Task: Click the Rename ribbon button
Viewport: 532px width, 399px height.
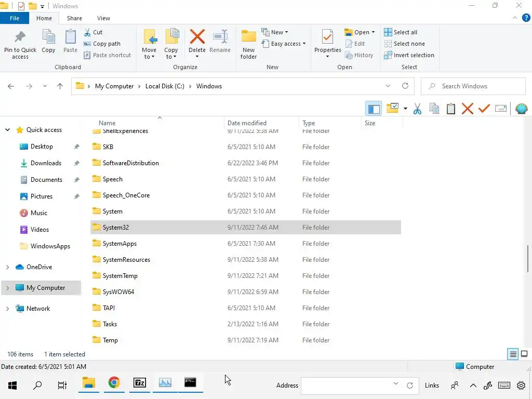Action: pos(220,42)
